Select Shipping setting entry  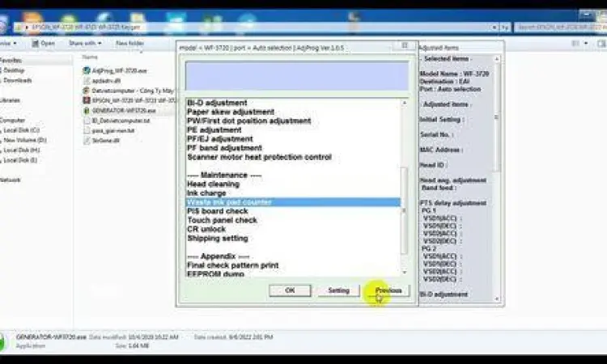tap(218, 239)
